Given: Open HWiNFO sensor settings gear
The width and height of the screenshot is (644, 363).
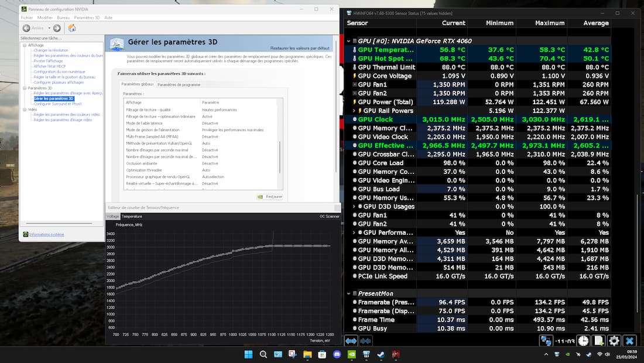Looking at the screenshot, I should pyautogui.click(x=614, y=341).
